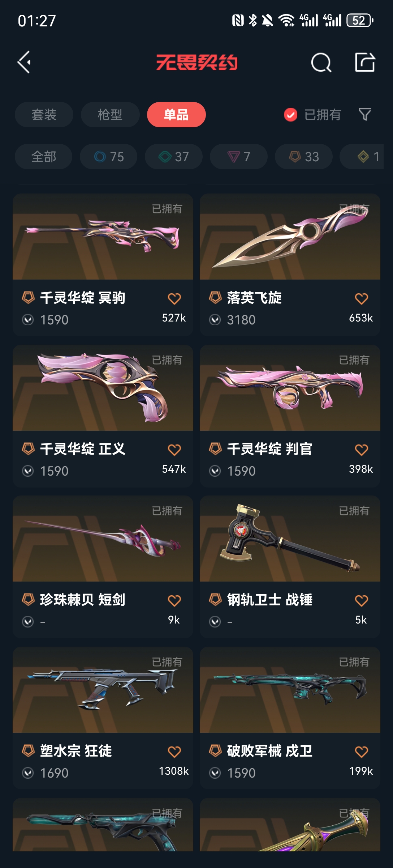Viewport: 393px width, 868px height.
Task: Filter by orange tier chip showing 33
Action: (x=303, y=157)
